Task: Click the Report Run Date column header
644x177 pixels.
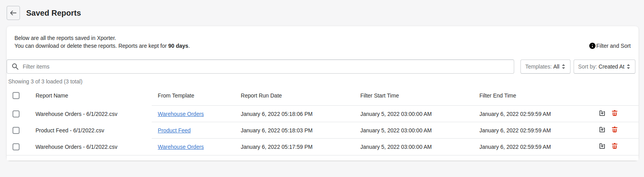Action: pos(261,96)
